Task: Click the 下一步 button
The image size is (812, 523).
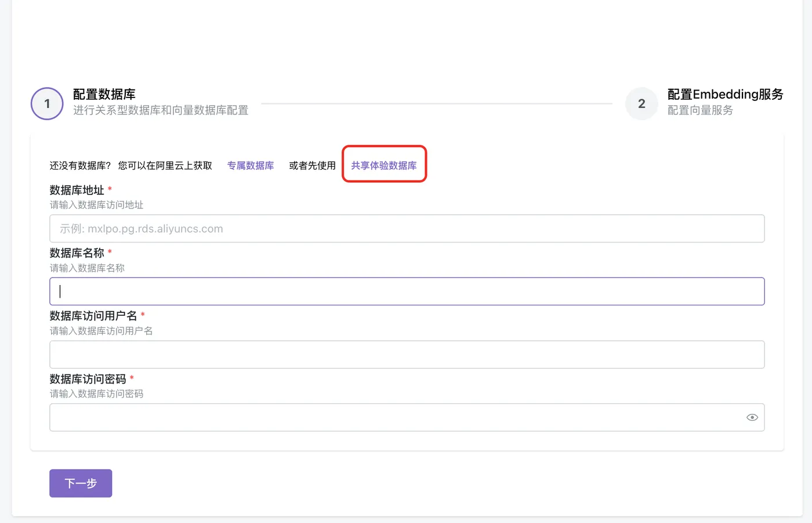Action: click(x=81, y=483)
